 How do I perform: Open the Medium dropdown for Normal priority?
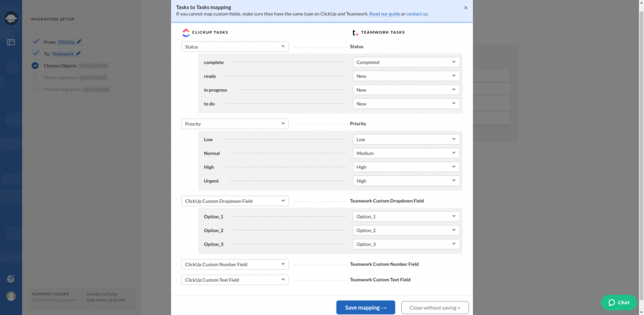pyautogui.click(x=406, y=153)
